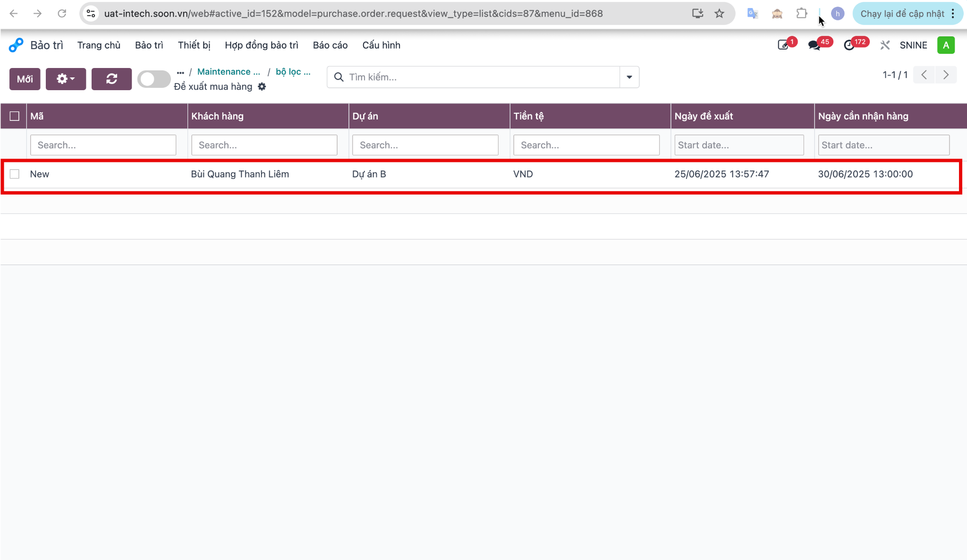Click the breadcrumb ellipsis icon
967x560 pixels.
(x=180, y=72)
